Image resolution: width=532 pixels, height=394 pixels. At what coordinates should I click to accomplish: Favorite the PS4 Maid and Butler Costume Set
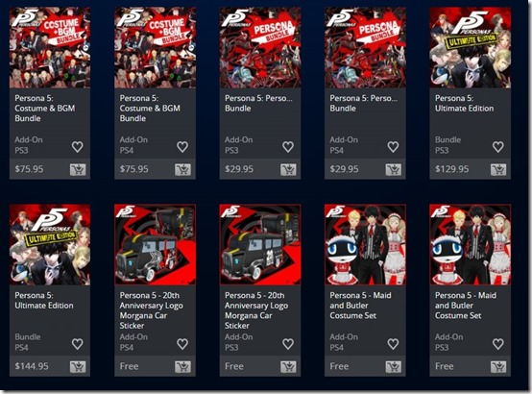pos(393,344)
